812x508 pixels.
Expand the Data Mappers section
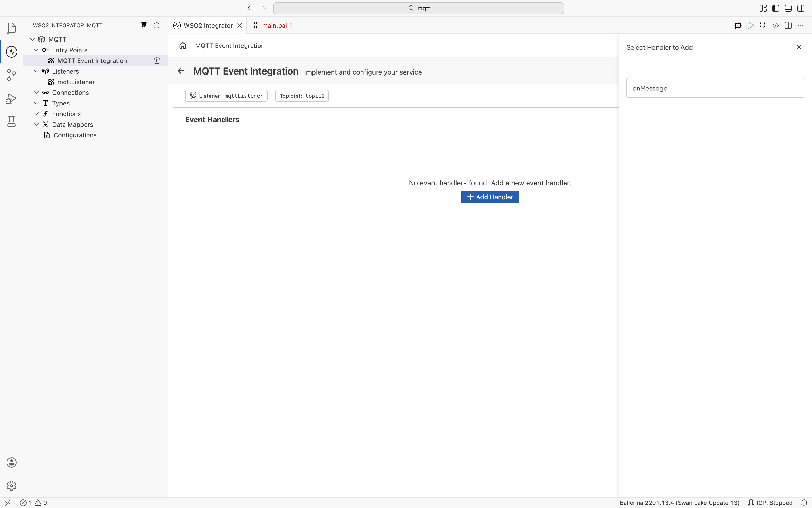(x=36, y=125)
